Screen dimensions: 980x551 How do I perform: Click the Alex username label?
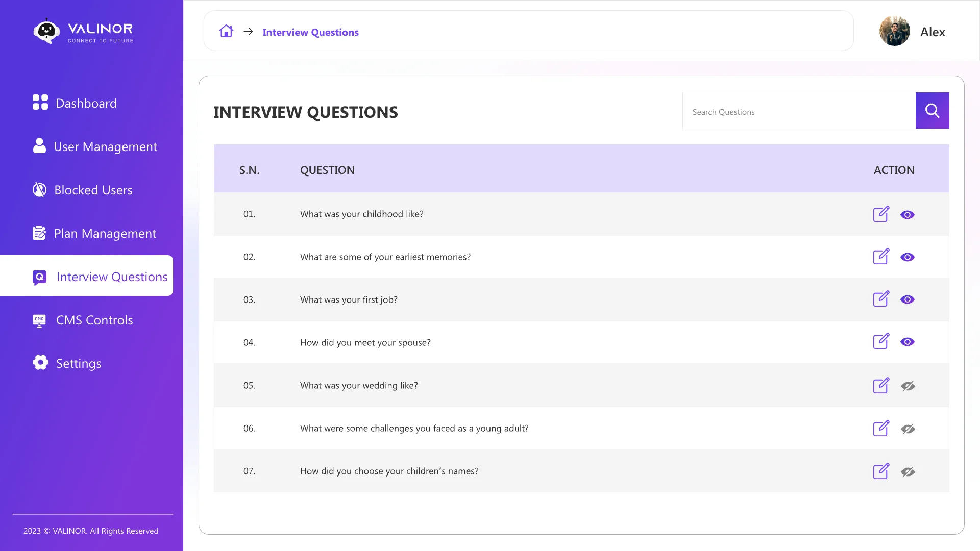coord(933,32)
